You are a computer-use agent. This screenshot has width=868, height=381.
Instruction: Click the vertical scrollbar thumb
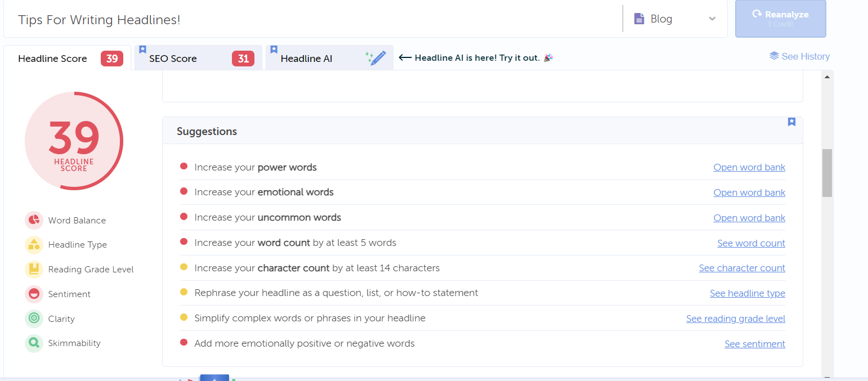tap(827, 173)
